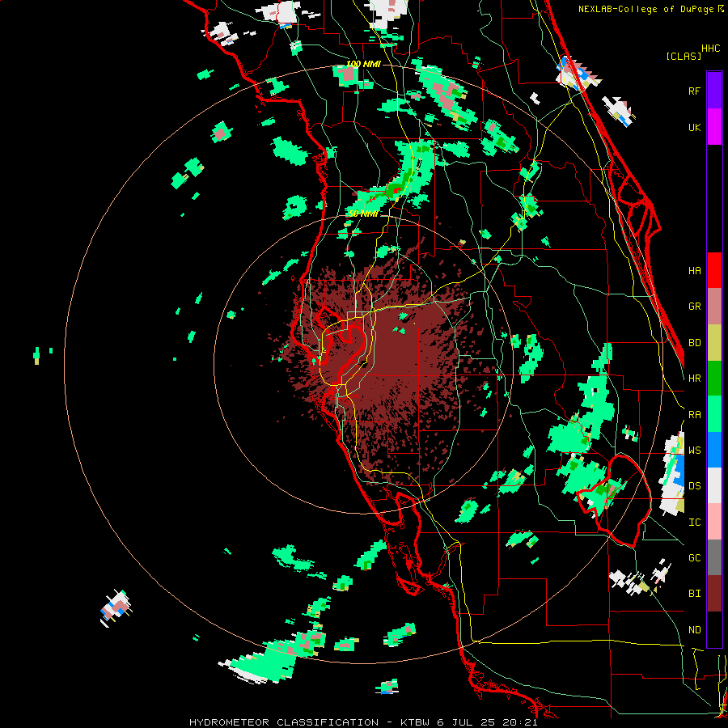Click the 'BD' legend label
This screenshot has width=728, height=728.
pos(694,343)
